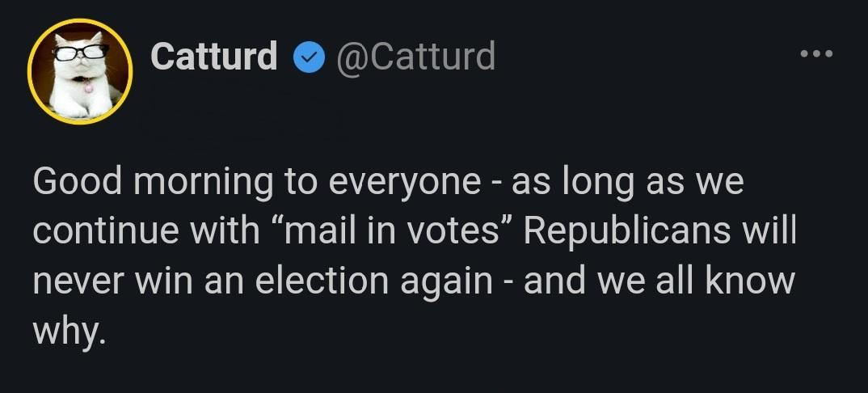868x393 pixels.
Task: Click the final word "why."
Action: (69, 330)
